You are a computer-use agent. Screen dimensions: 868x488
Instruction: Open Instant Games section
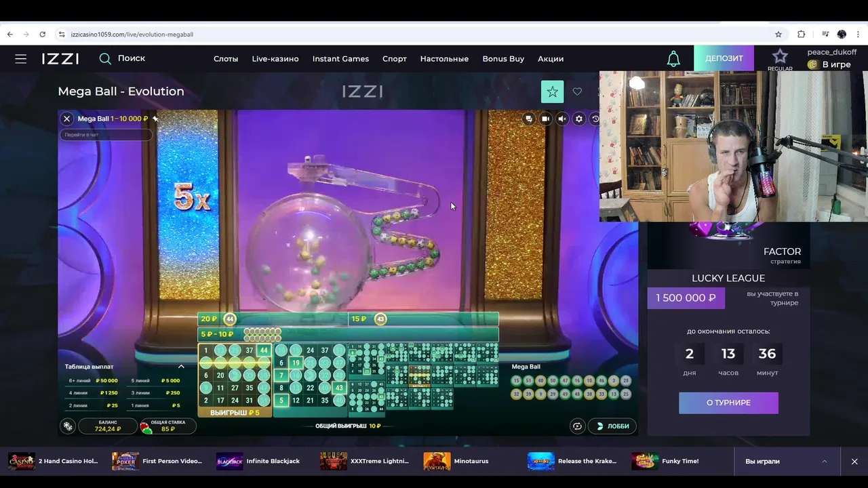coord(340,59)
